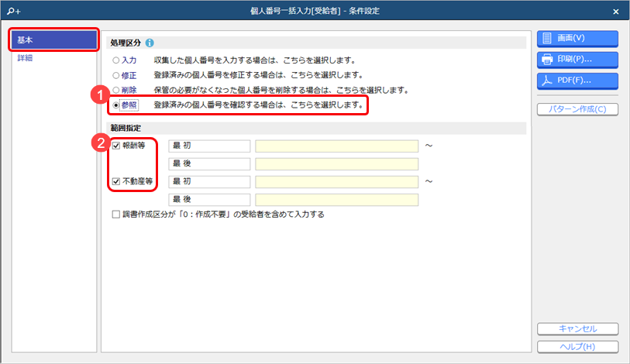Enable the 作成不要 recipients inclusion checkbox
630x364 pixels.
[116, 215]
